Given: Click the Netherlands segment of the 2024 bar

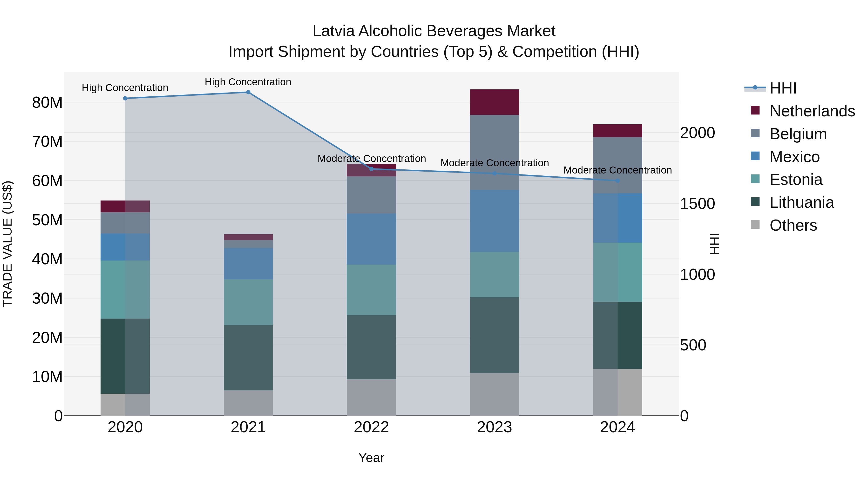Looking at the screenshot, I should [x=618, y=131].
